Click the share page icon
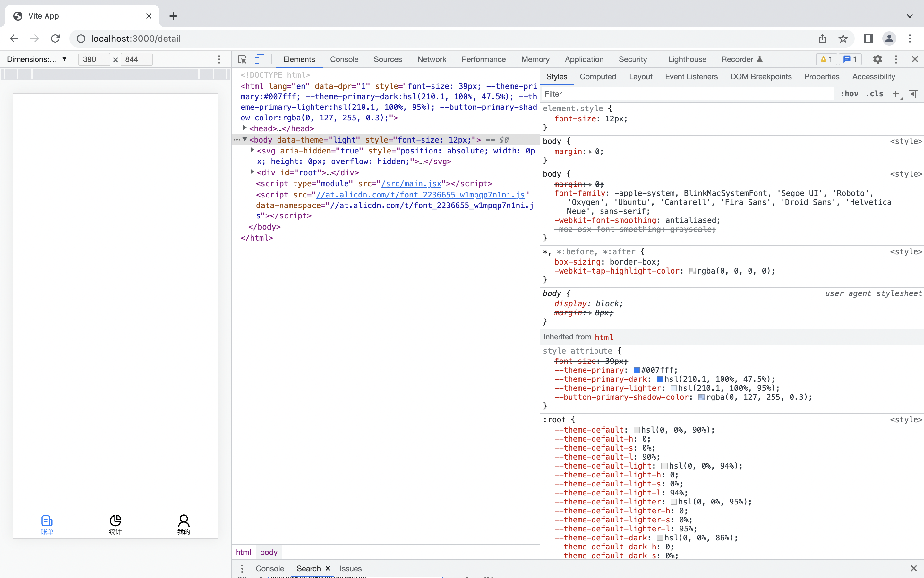The height and width of the screenshot is (578, 924). coord(822,39)
